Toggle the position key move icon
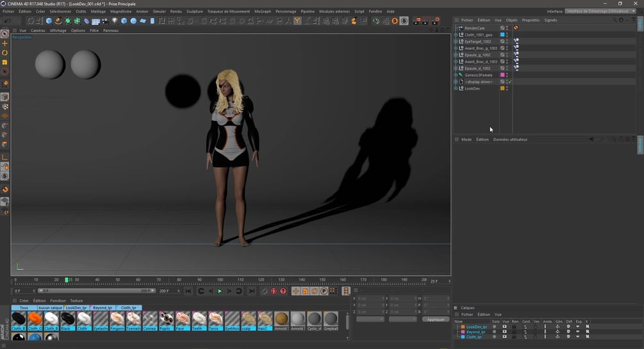 [x=295, y=291]
